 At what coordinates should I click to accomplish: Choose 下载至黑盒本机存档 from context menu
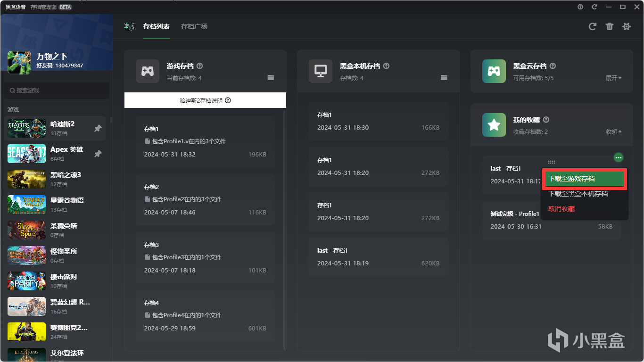(x=585, y=194)
